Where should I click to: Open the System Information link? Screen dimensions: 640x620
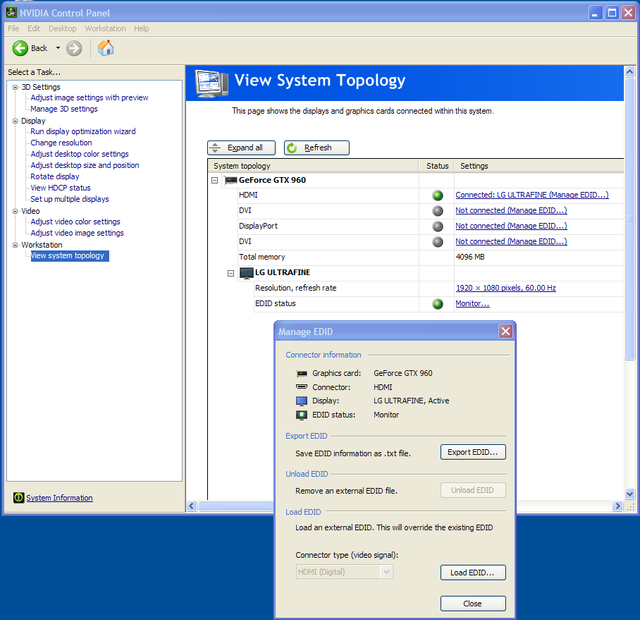[x=60, y=498]
